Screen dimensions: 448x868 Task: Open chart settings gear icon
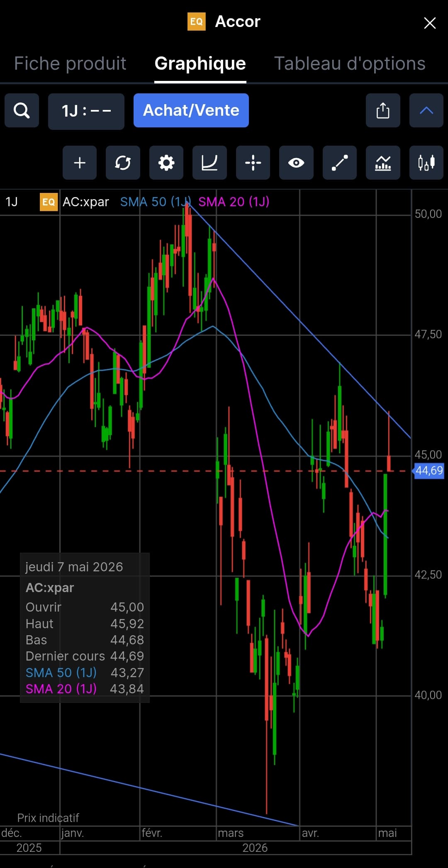(166, 163)
